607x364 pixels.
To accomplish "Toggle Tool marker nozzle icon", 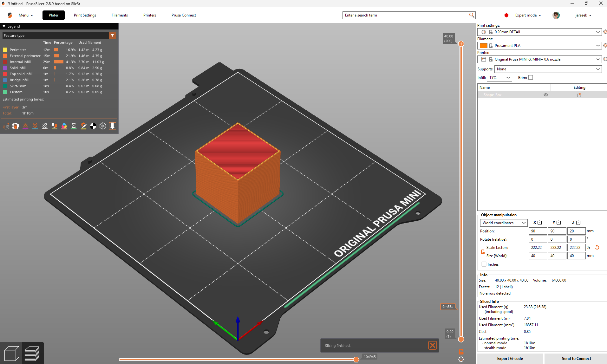I will coord(112,126).
